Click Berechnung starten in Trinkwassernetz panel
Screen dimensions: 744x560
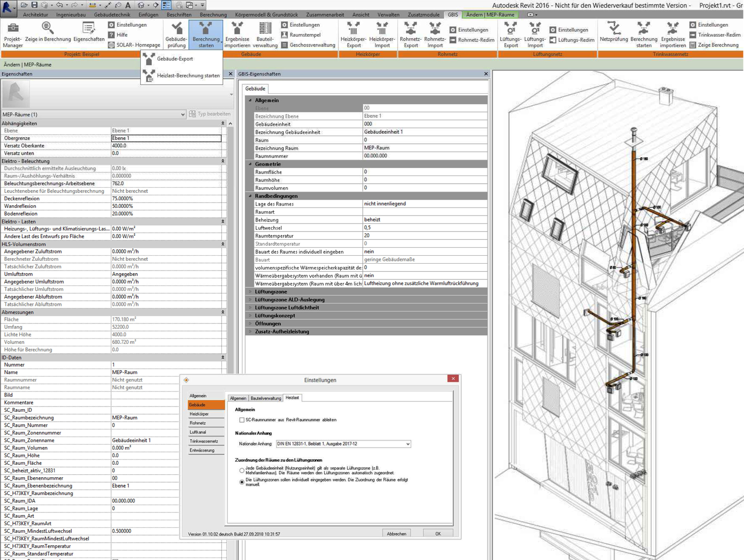click(x=644, y=35)
